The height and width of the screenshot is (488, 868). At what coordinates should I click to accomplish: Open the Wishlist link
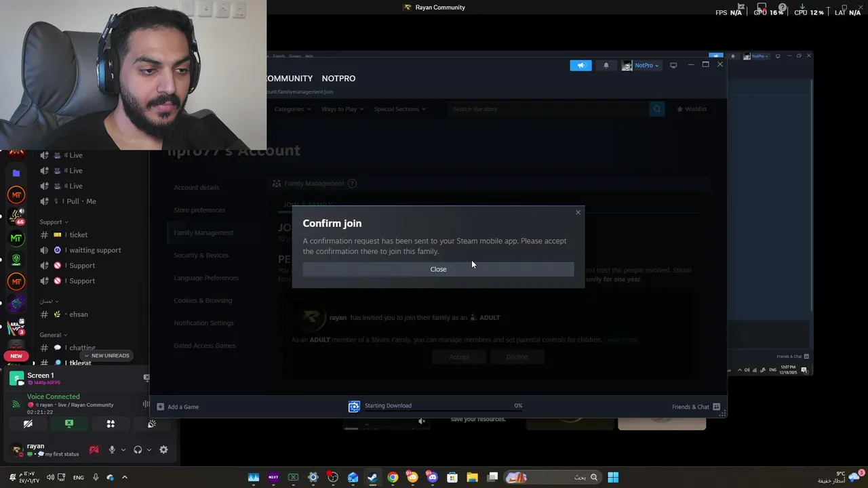692,109
